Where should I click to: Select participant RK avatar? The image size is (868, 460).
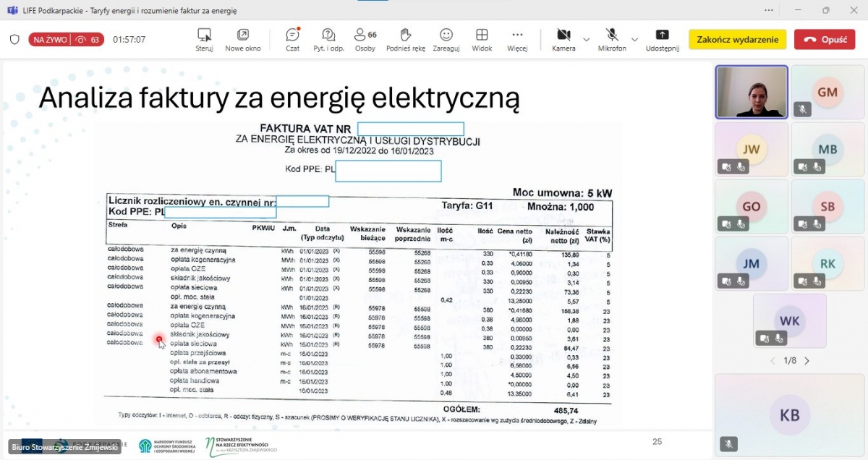(x=827, y=263)
